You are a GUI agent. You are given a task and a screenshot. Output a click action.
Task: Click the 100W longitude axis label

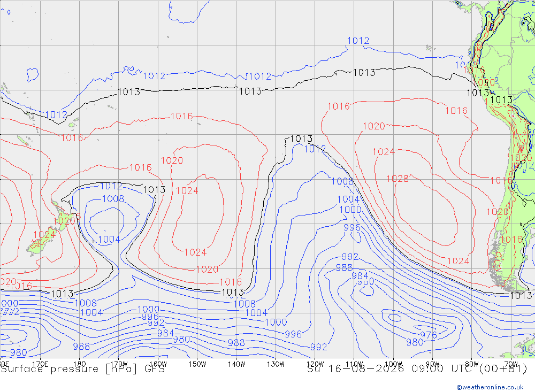point(393,364)
